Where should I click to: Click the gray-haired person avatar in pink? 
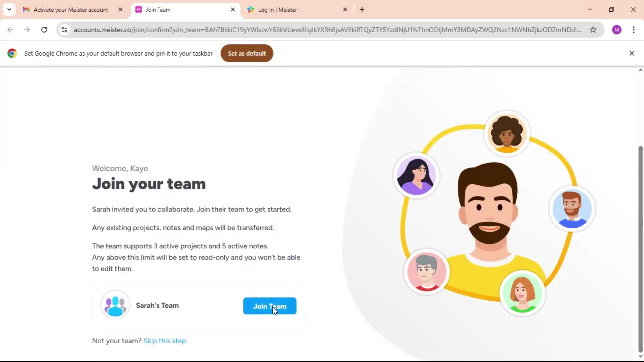tap(427, 272)
